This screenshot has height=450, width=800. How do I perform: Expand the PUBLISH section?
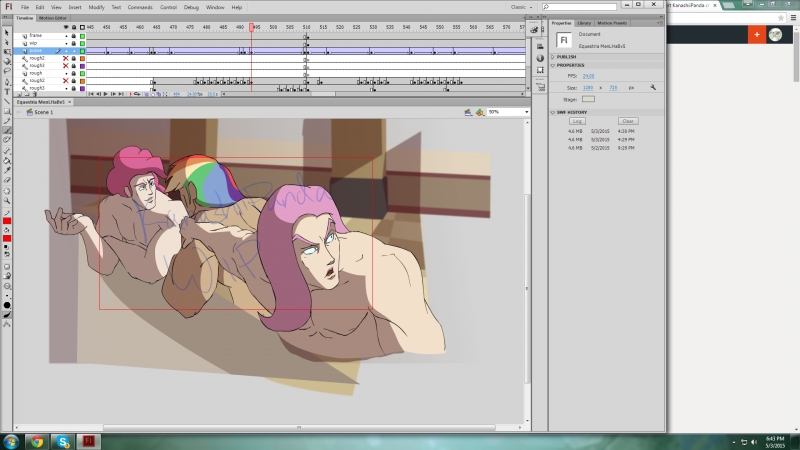[x=565, y=56]
